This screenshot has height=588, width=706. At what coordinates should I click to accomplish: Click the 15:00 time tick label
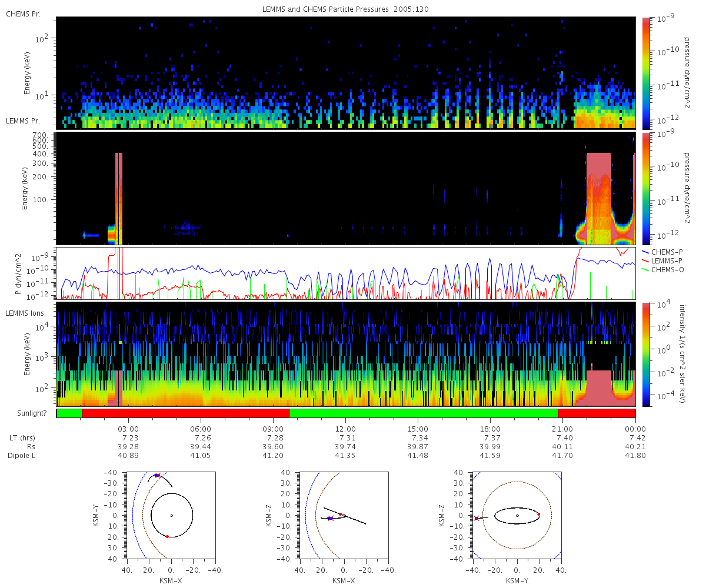pos(418,429)
